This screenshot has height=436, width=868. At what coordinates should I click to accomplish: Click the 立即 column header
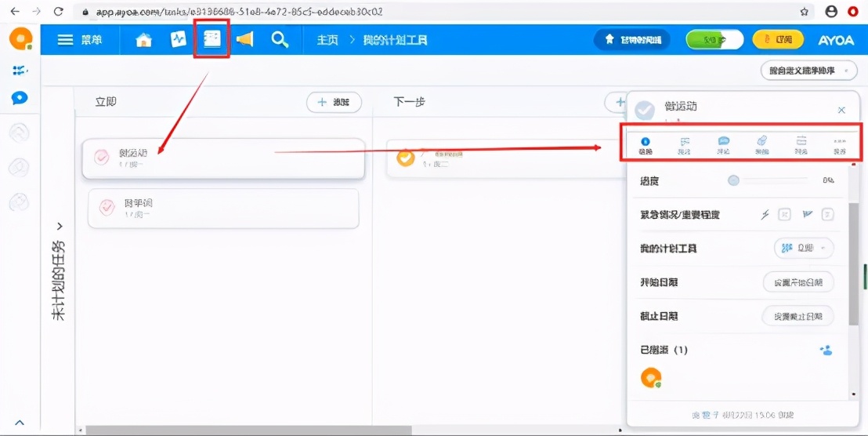click(x=106, y=102)
